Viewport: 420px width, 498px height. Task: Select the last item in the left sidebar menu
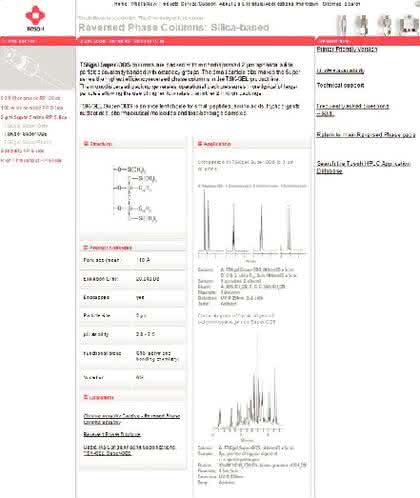[x=31, y=160]
